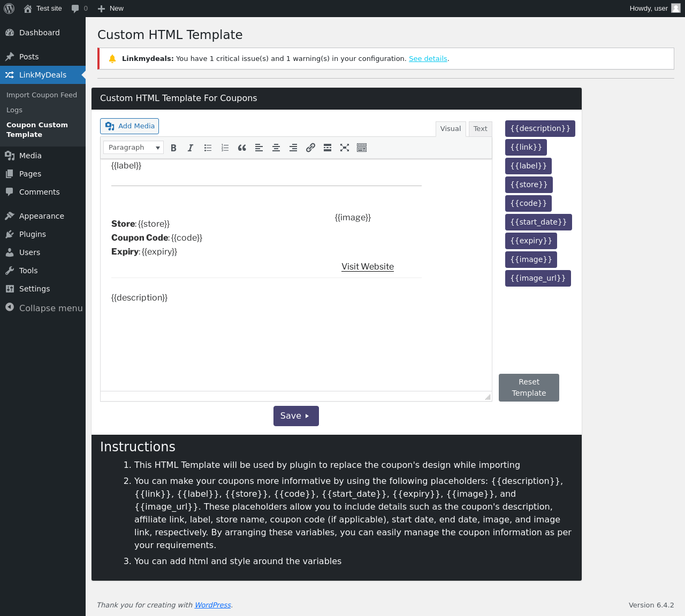Viewport: 685px width, 616px height.
Task: Open the WordPress footer link
Action: point(213,605)
